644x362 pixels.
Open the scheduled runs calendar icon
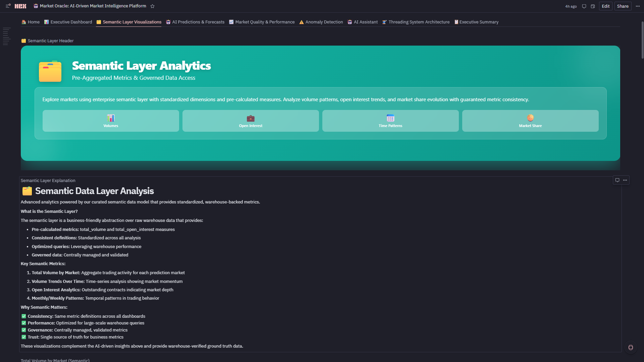coord(593,6)
